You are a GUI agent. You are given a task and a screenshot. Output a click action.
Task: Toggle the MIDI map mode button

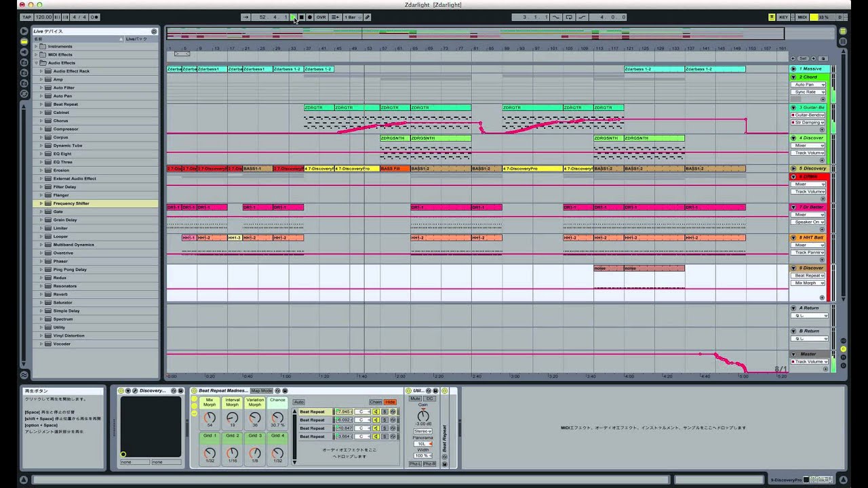[x=802, y=17]
